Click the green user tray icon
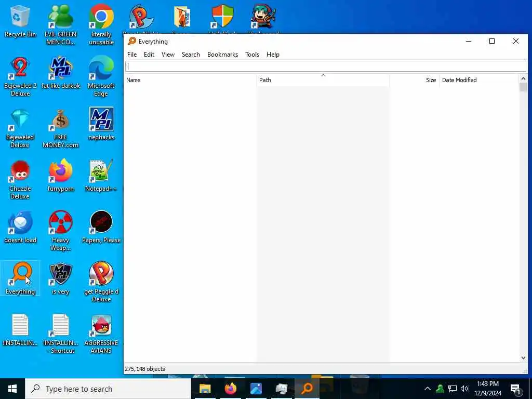 point(440,389)
